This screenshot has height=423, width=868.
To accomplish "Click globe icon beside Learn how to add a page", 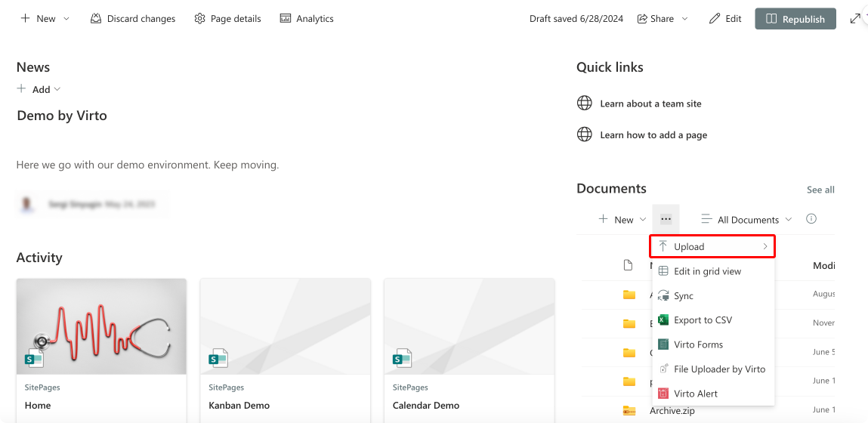I will pyautogui.click(x=585, y=134).
